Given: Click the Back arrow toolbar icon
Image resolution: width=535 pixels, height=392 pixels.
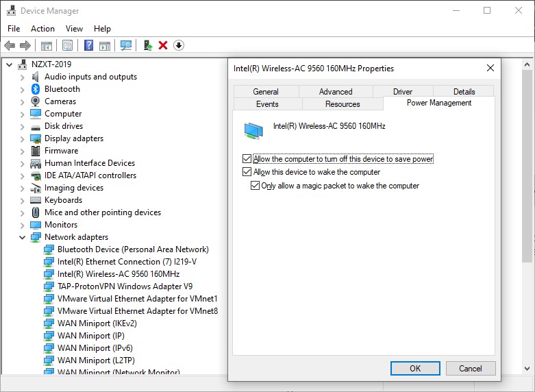Looking at the screenshot, I should pyautogui.click(x=10, y=45).
